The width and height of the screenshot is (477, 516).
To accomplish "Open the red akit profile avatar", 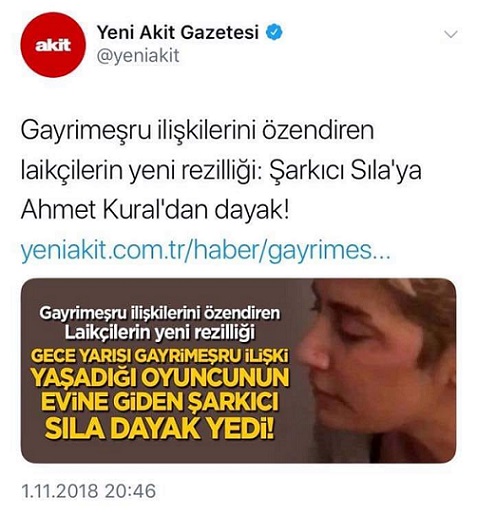I will [53, 45].
